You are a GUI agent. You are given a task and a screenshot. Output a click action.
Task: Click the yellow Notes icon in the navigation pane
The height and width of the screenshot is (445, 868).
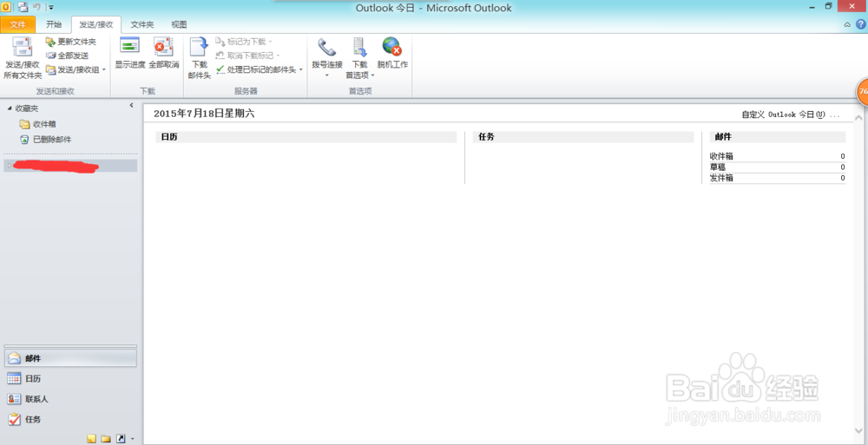click(x=92, y=438)
